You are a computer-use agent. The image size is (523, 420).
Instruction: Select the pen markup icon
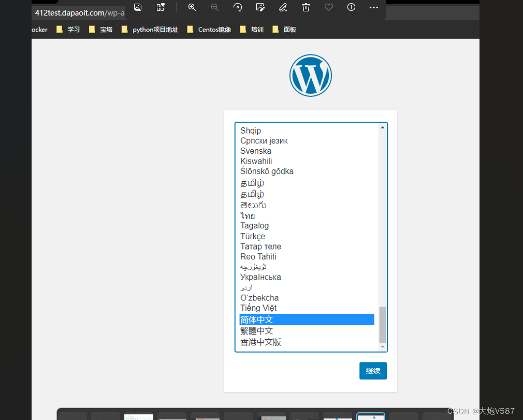tap(283, 7)
